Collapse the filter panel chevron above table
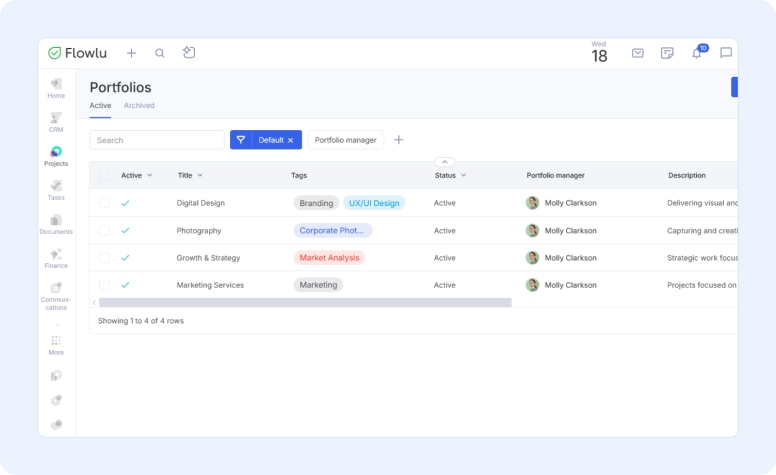The image size is (776, 475). 445,161
